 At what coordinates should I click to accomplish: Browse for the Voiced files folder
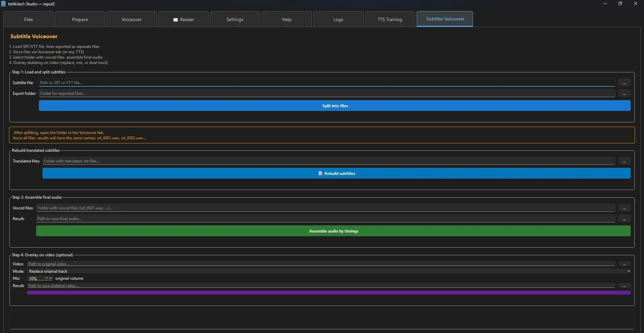[624, 208]
